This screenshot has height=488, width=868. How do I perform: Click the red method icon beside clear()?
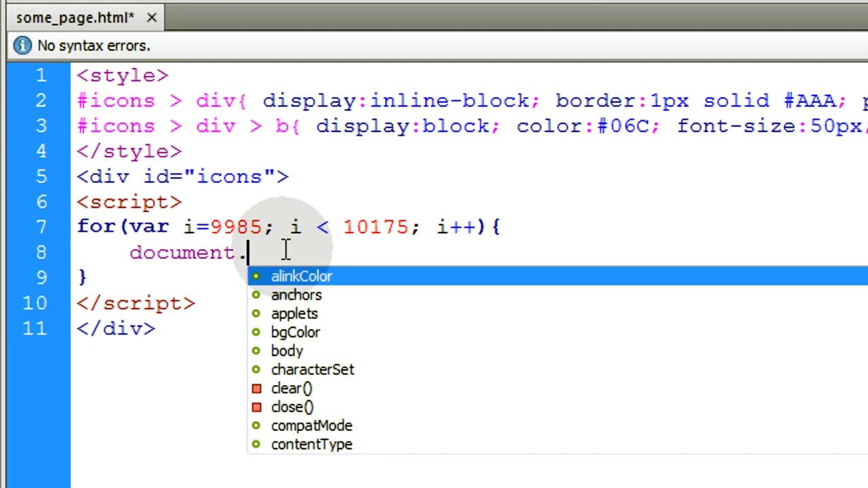(x=256, y=388)
